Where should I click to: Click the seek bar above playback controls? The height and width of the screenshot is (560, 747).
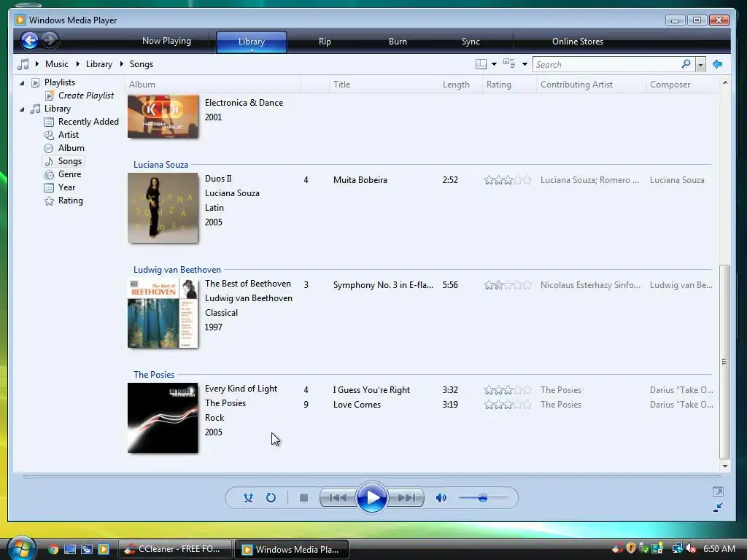[371, 476]
